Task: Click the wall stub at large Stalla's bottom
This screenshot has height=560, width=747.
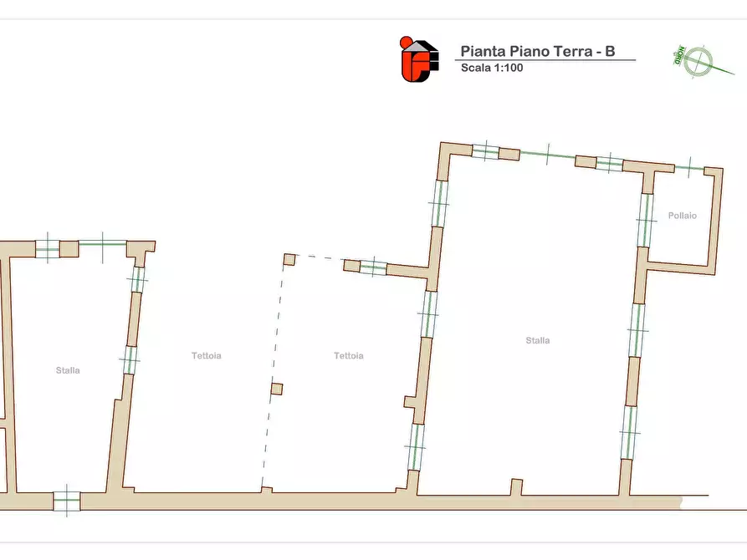Action: pyautogui.click(x=516, y=487)
